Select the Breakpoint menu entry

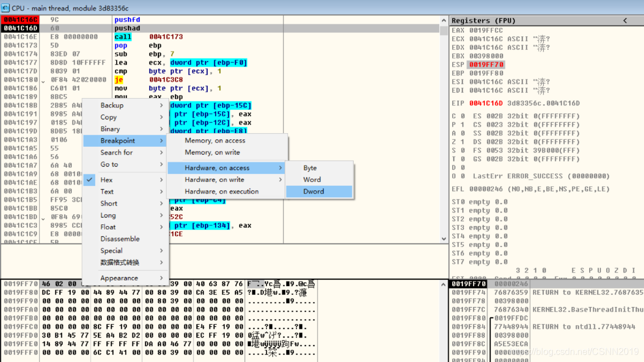tap(126, 140)
